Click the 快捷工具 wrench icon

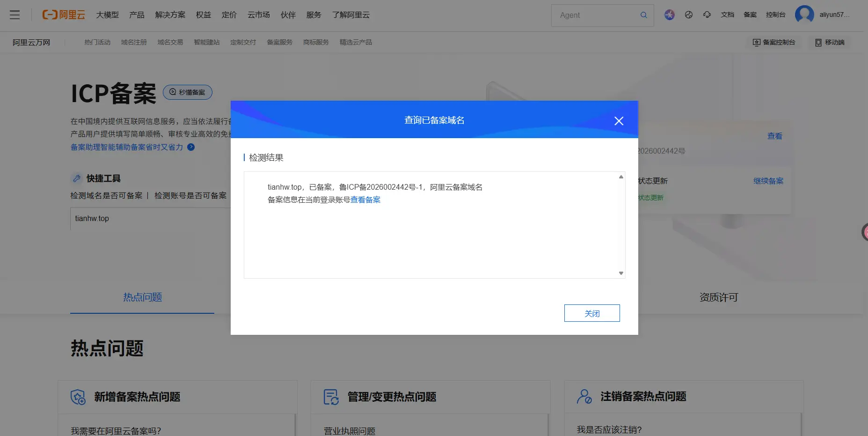pos(76,178)
